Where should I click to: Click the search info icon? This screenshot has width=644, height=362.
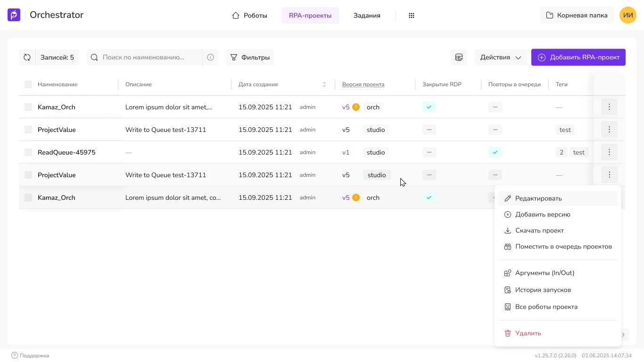click(211, 58)
